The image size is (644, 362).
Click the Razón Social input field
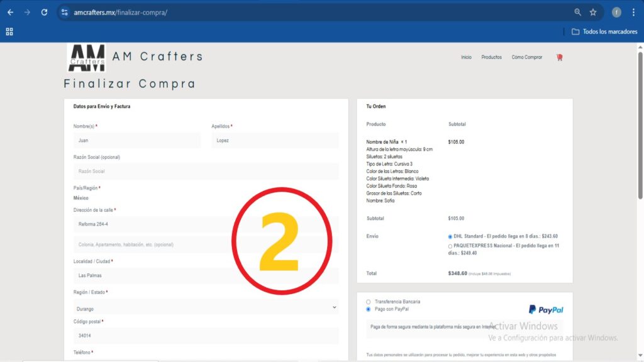coord(206,171)
